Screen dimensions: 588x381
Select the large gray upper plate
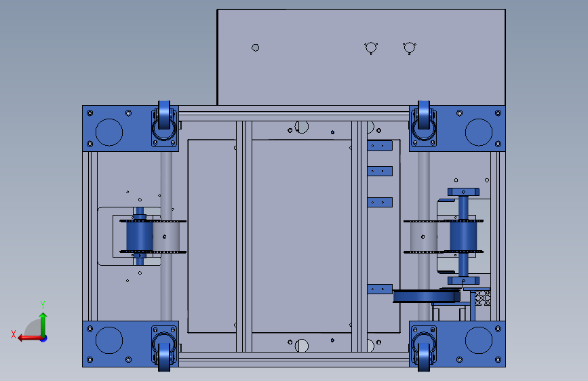pos(361,58)
